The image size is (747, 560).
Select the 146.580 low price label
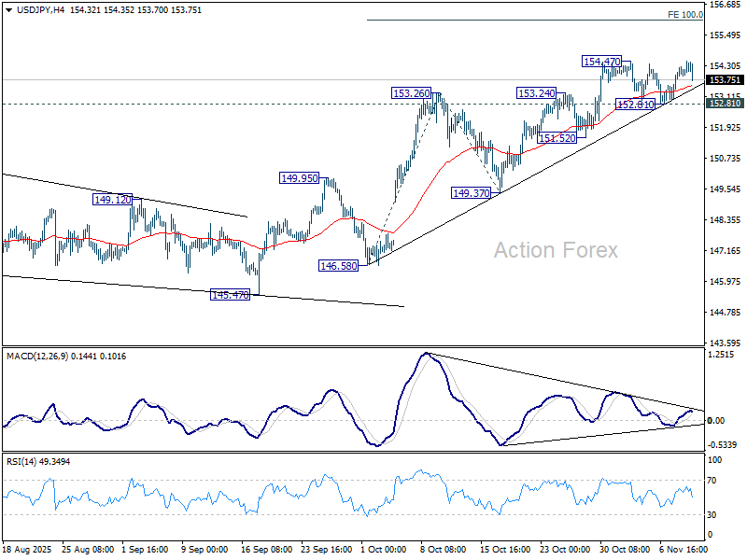(339, 266)
